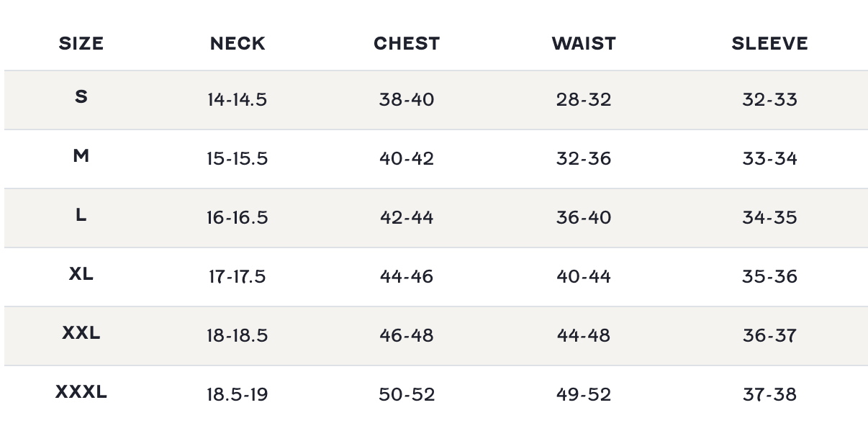Click the WAIST column header
Image resolution: width=868 pixels, height=423 pixels.
click(584, 44)
